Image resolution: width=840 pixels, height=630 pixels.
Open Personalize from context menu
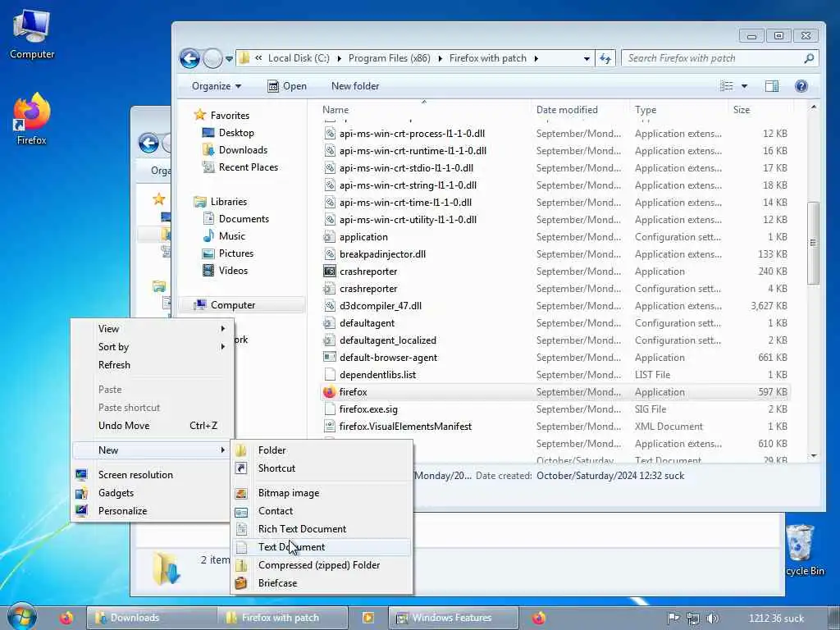(x=153, y=511)
